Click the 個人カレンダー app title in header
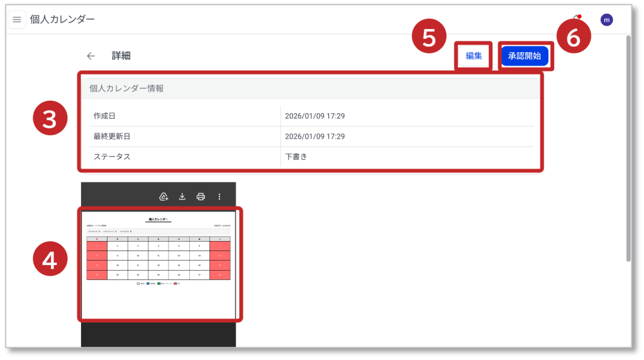This screenshot has height=360, width=644. point(62,20)
